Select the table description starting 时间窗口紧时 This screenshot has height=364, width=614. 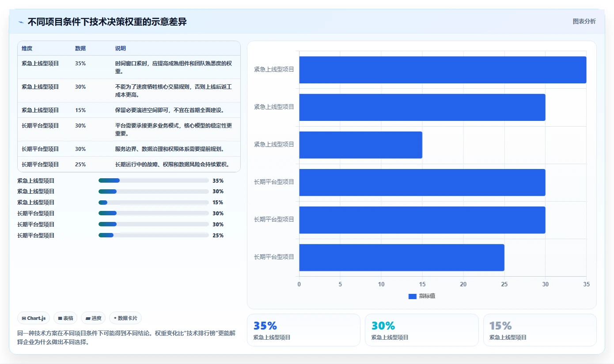click(174, 67)
